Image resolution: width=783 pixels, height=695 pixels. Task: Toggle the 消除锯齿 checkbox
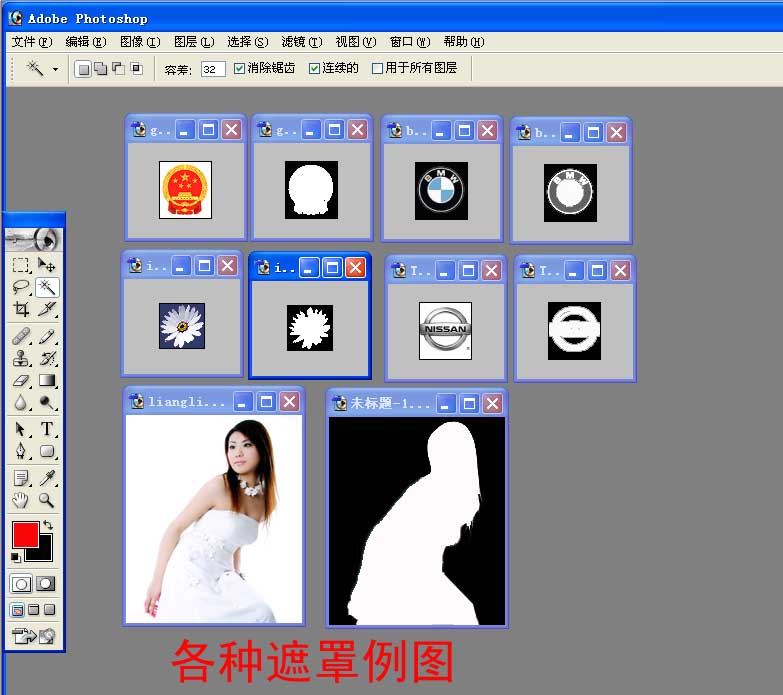[x=239, y=68]
